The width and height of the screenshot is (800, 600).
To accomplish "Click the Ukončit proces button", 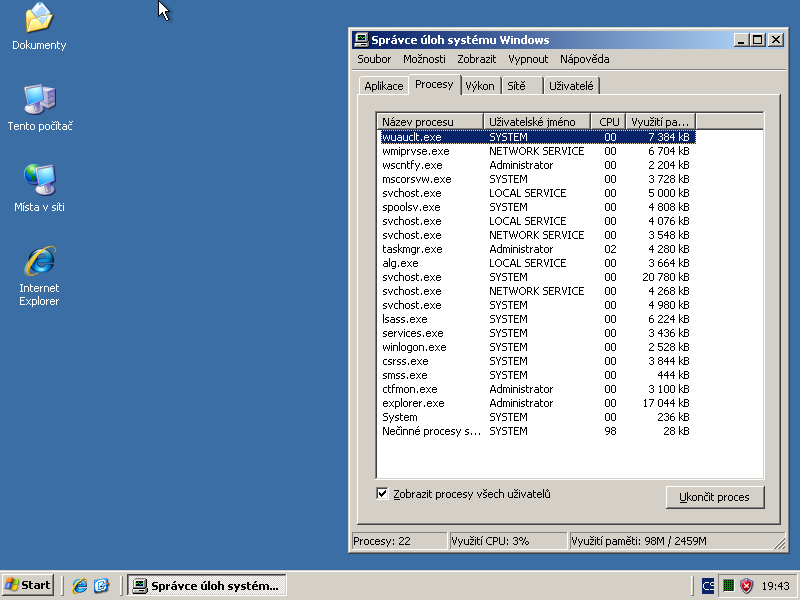I will click(x=715, y=497).
